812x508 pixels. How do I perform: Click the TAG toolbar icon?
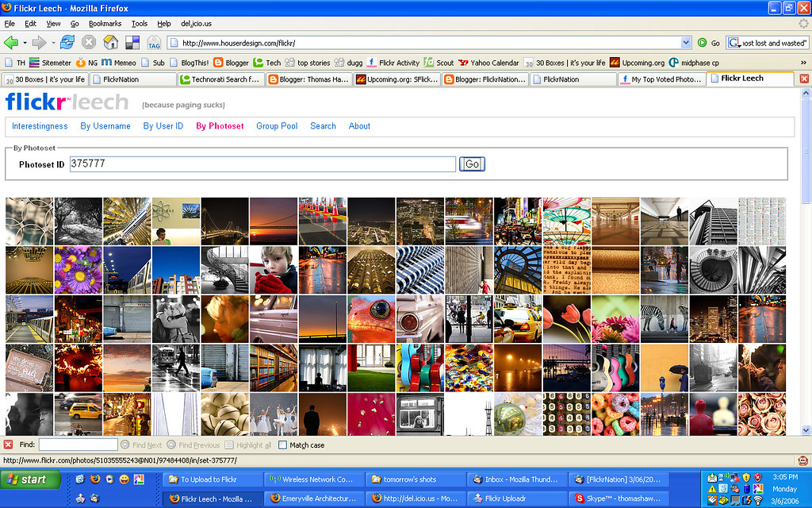(154, 43)
